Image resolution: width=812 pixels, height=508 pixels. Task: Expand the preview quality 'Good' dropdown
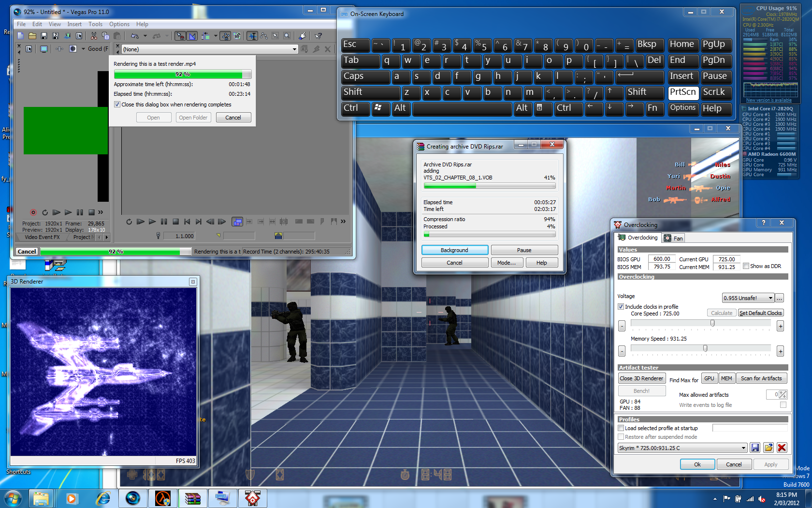click(83, 49)
